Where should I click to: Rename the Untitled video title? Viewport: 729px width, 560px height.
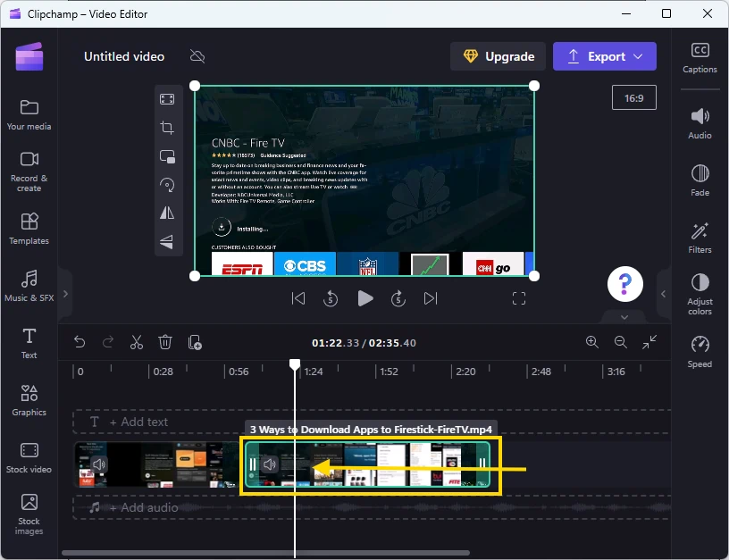tap(124, 56)
